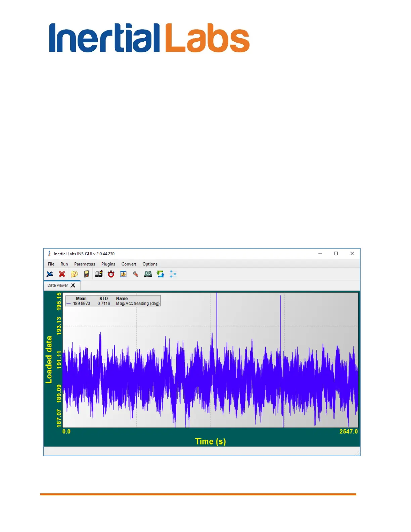
Task: Minimize the INS GUI window
Action: click(x=320, y=254)
